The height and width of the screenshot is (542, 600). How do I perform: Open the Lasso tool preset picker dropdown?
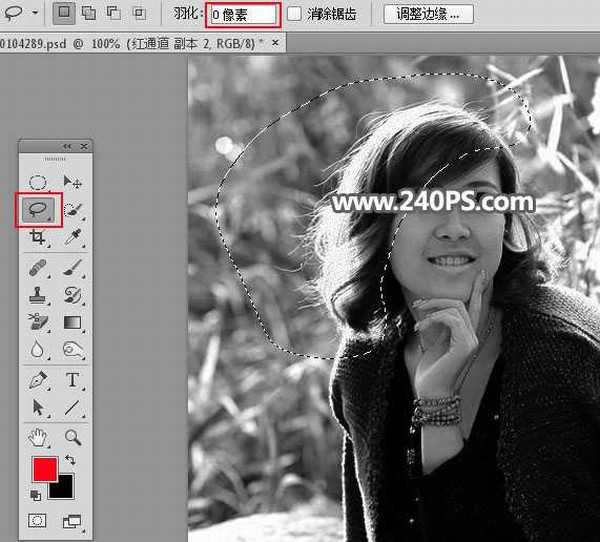tap(36, 14)
